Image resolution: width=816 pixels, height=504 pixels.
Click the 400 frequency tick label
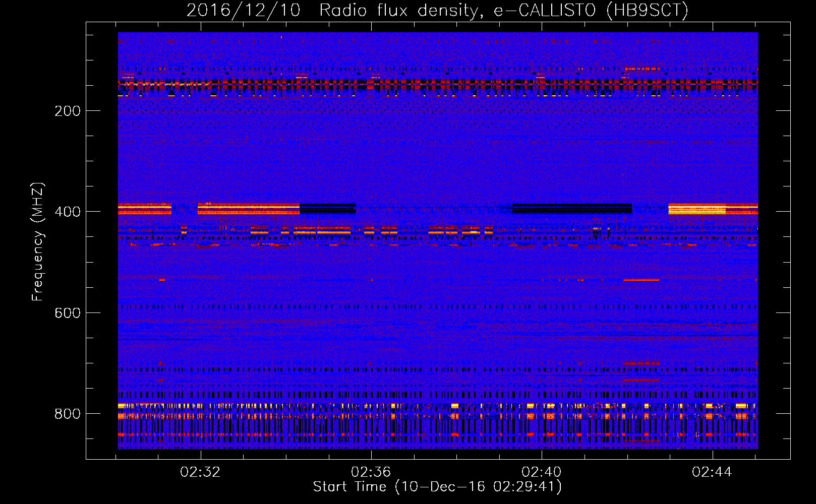(x=68, y=212)
